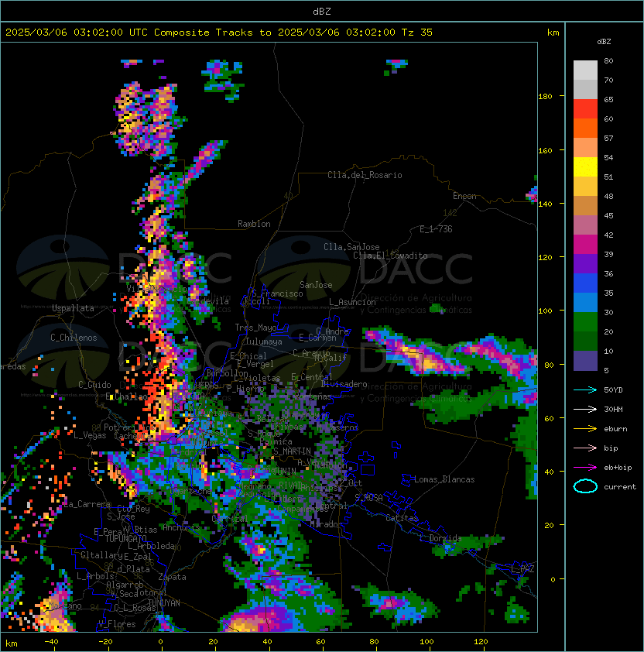644x652 pixels.
Task: Click the E_1-736 map label
Action: point(436,229)
